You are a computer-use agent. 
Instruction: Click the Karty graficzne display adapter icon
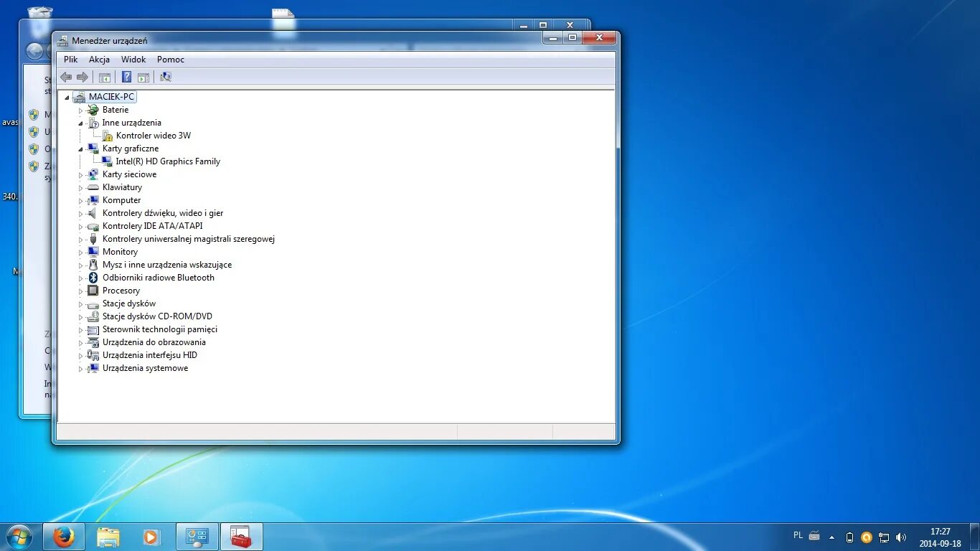(x=93, y=149)
